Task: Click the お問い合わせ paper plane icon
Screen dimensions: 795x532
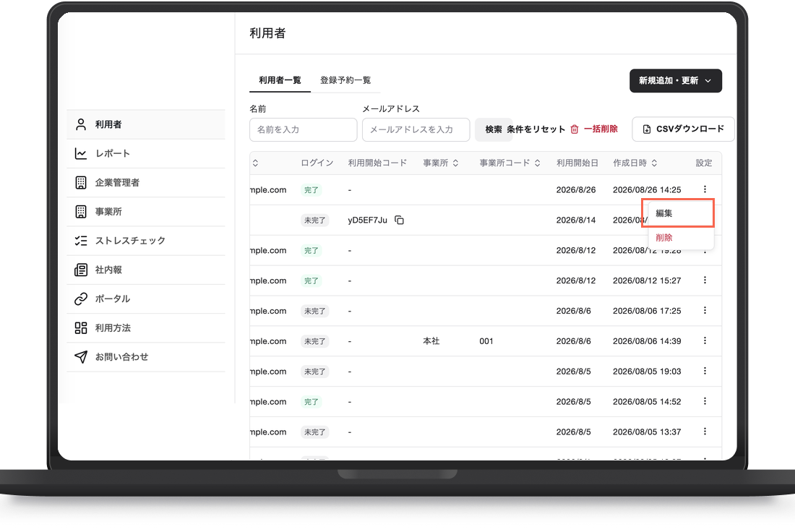Action: pyautogui.click(x=81, y=357)
